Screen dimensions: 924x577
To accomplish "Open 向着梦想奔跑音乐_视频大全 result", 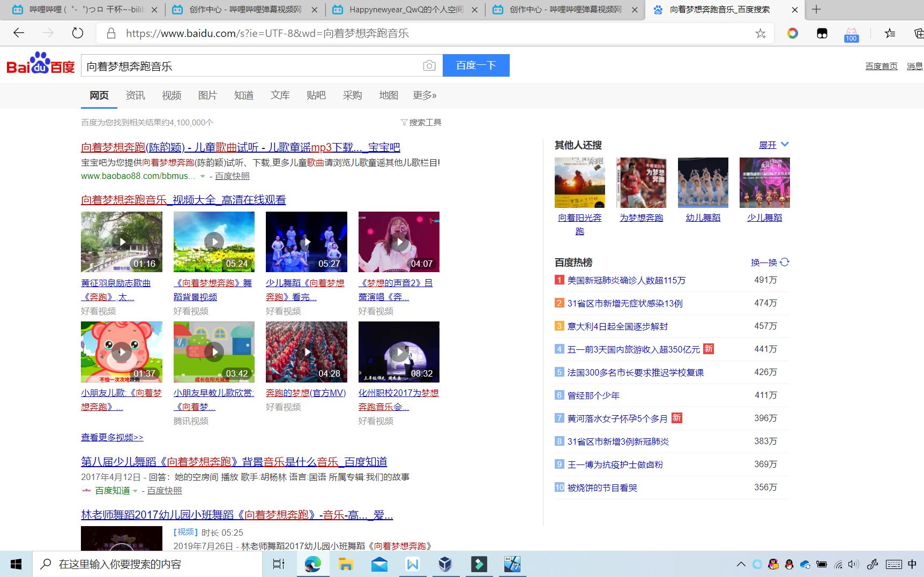I will [183, 200].
